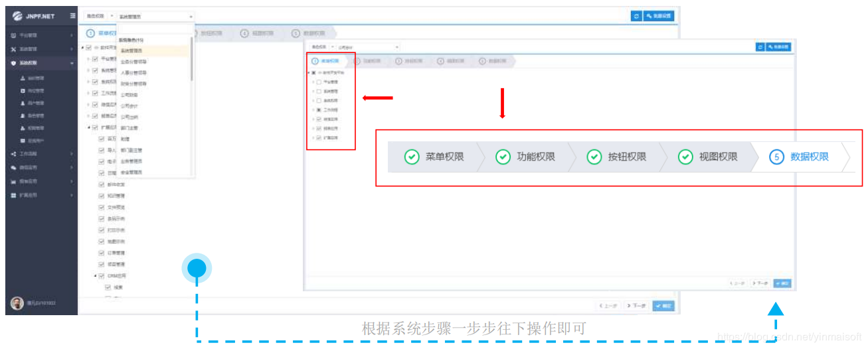Click refresh icon in front window toolbar
Image resolution: width=868 pixels, height=349 pixels.
point(760,47)
